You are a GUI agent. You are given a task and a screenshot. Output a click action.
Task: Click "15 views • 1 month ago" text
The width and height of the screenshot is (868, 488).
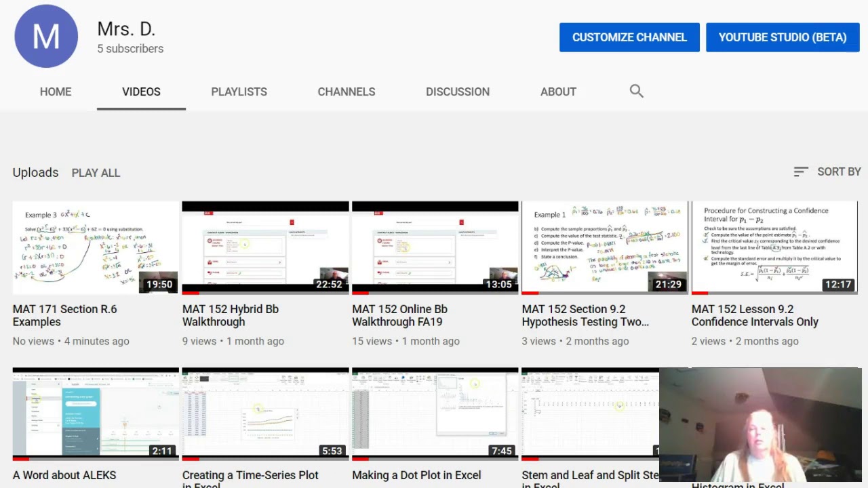[406, 341]
